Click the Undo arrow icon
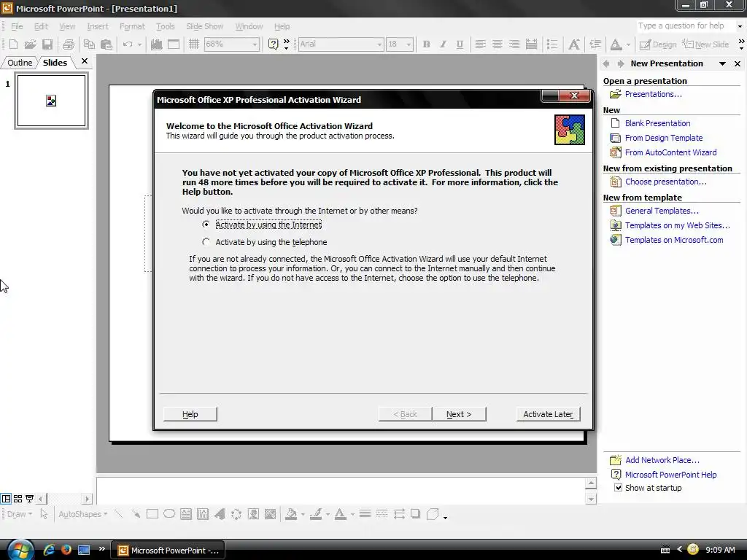The width and height of the screenshot is (747, 560). (127, 44)
